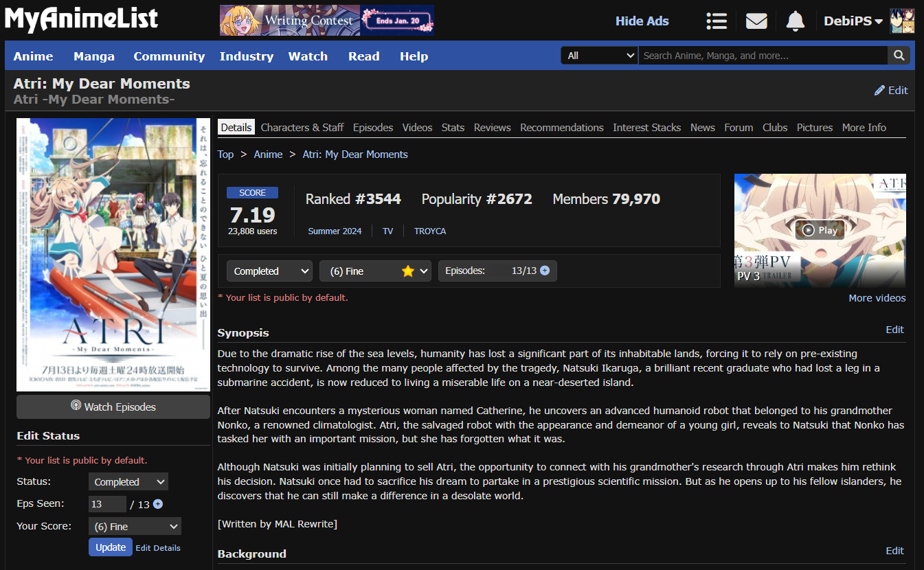Screen dimensions: 924x570
Task: Click the Members 79,970 text
Action: pos(607,199)
